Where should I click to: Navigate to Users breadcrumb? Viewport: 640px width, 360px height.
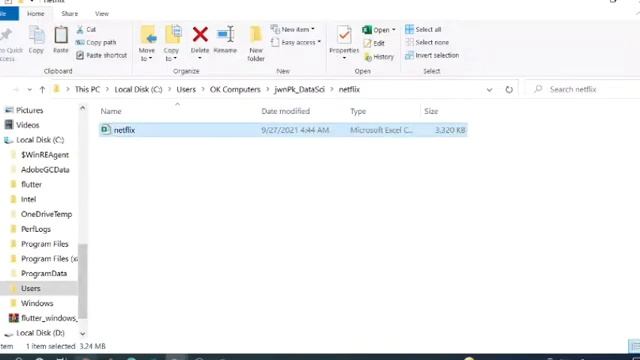pos(186,89)
